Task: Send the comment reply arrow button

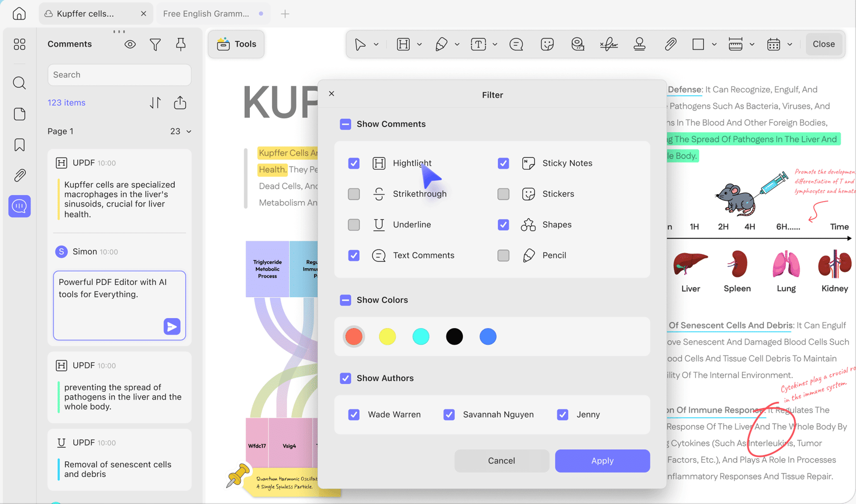Action: [x=172, y=326]
